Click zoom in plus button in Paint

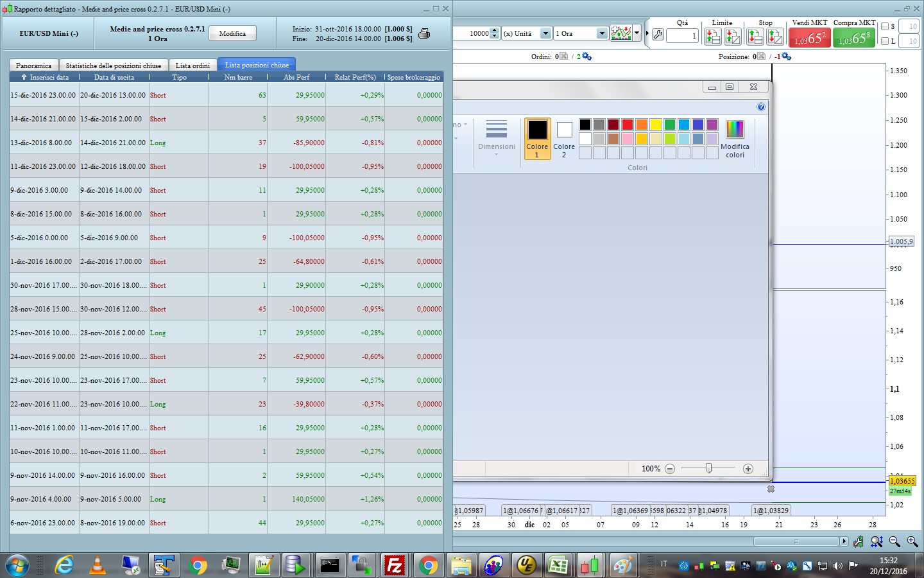pos(748,469)
